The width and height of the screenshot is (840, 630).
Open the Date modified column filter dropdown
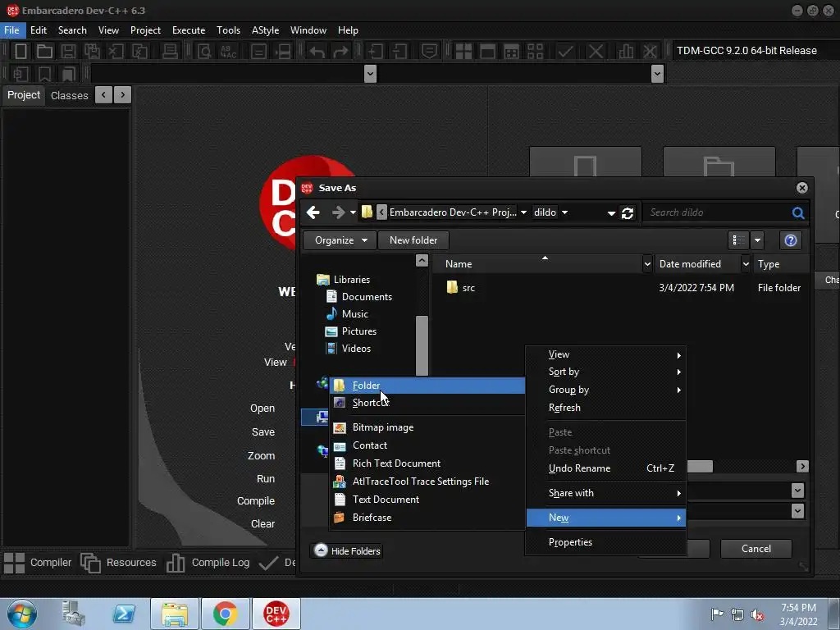[745, 264]
